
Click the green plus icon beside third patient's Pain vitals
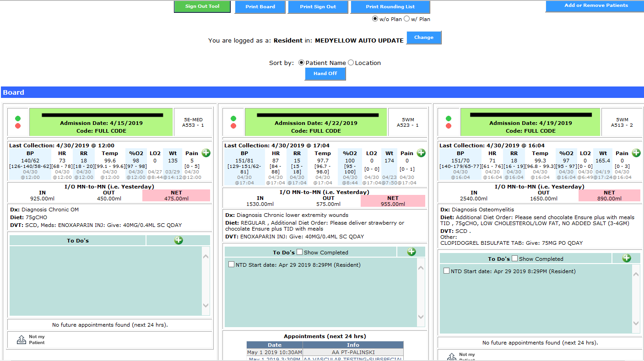pyautogui.click(x=636, y=153)
